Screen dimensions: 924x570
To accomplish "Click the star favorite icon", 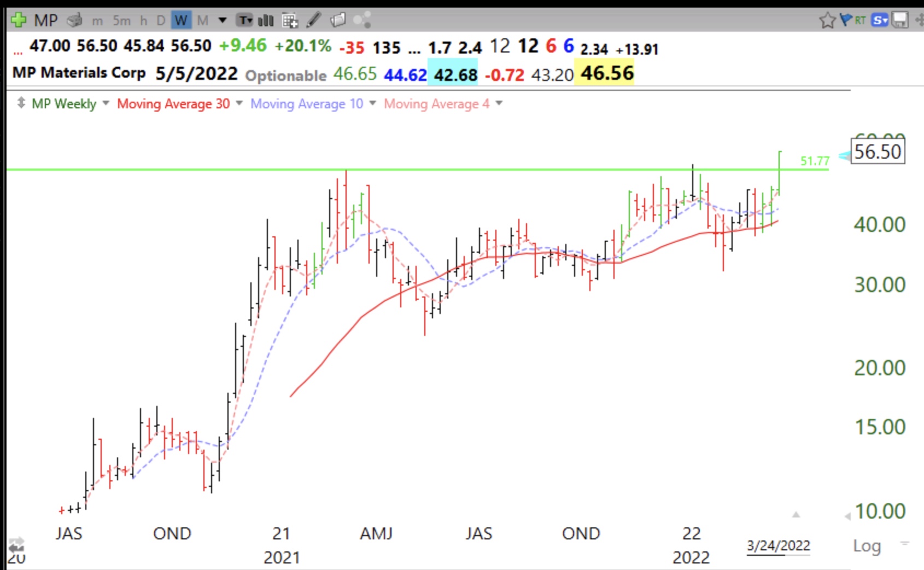I will click(827, 21).
